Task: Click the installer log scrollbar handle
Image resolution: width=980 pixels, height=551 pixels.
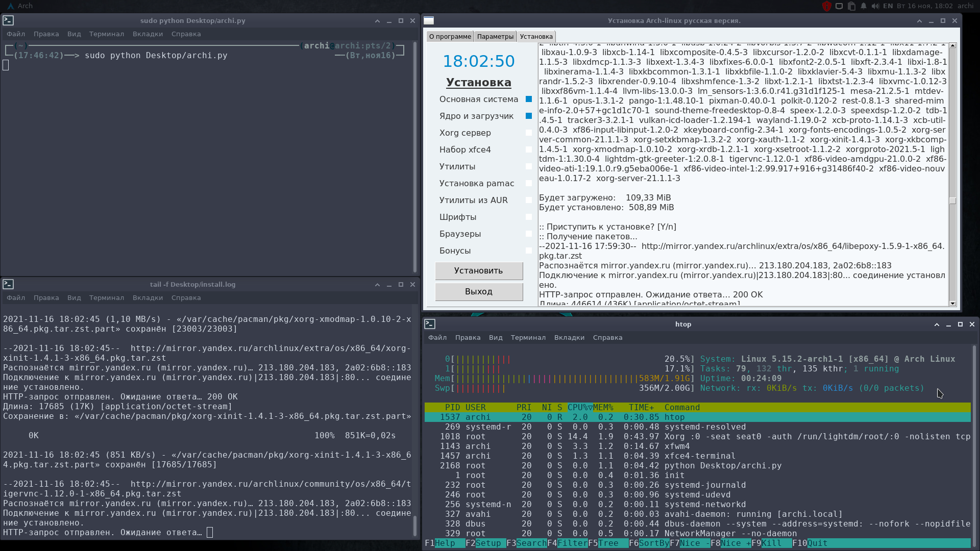Action: coord(952,201)
